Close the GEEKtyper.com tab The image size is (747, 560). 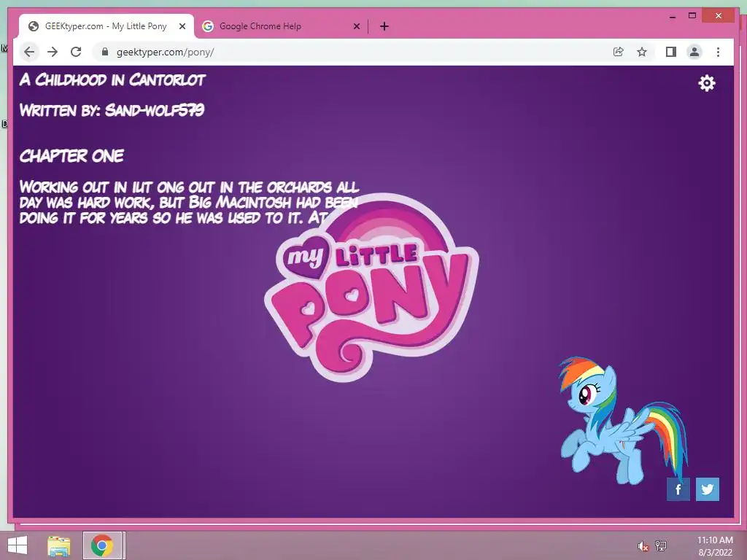click(x=182, y=26)
